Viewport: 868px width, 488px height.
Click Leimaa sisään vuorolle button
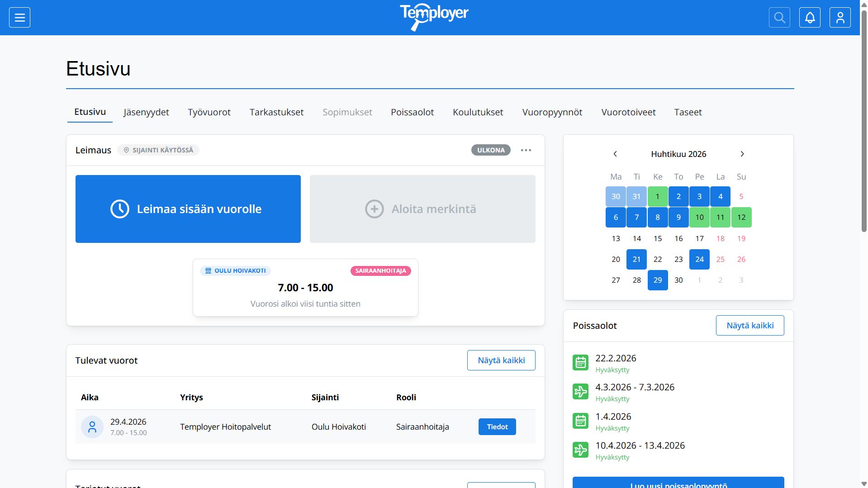(188, 209)
